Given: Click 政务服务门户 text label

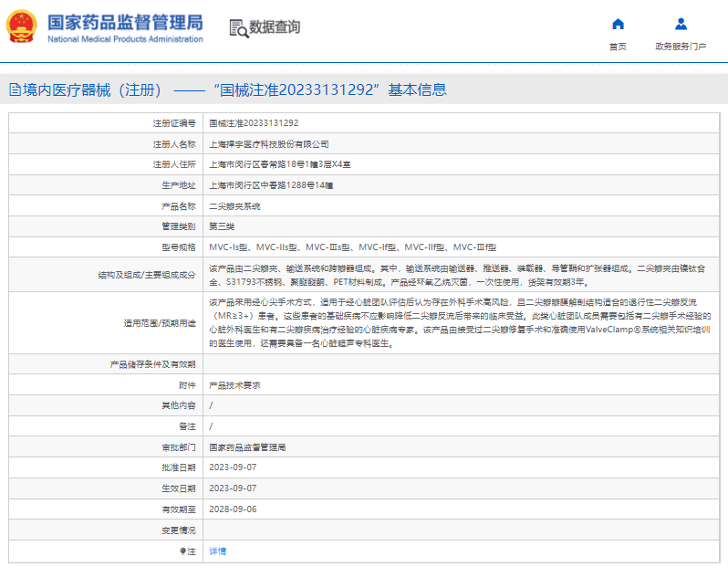Looking at the screenshot, I should click(x=681, y=47).
